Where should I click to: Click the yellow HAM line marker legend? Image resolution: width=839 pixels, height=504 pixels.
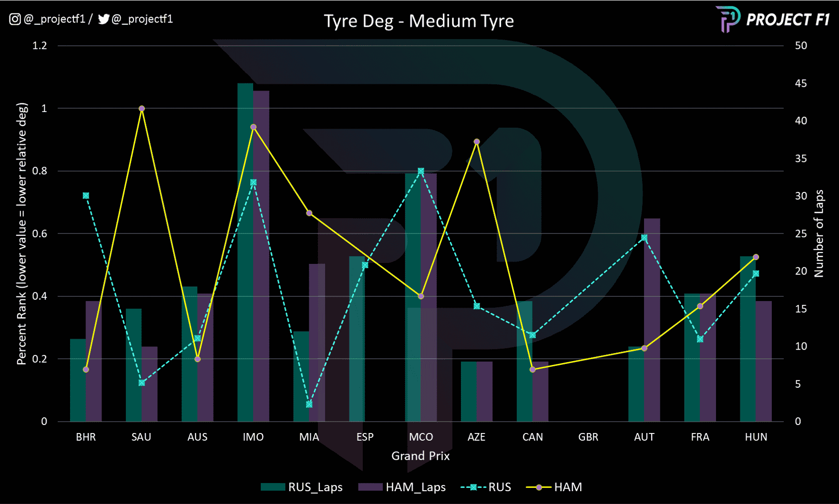tap(539, 487)
